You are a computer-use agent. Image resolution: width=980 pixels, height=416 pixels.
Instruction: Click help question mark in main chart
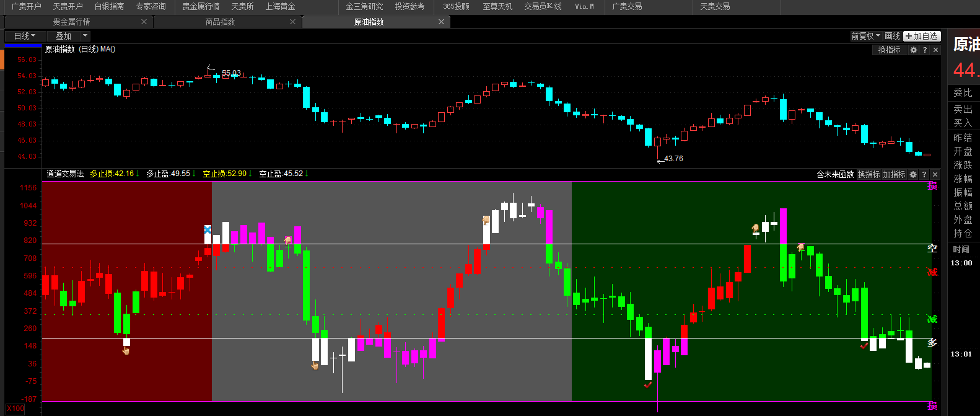click(925, 50)
